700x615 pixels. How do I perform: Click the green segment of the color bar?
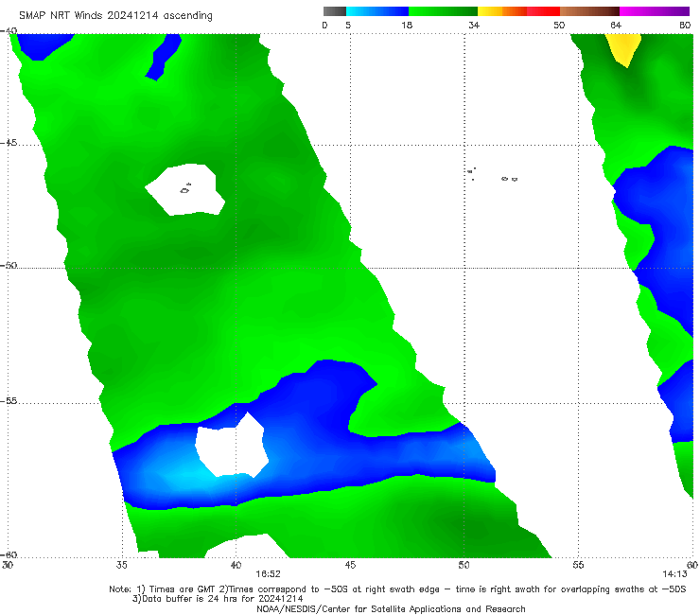pos(443,11)
